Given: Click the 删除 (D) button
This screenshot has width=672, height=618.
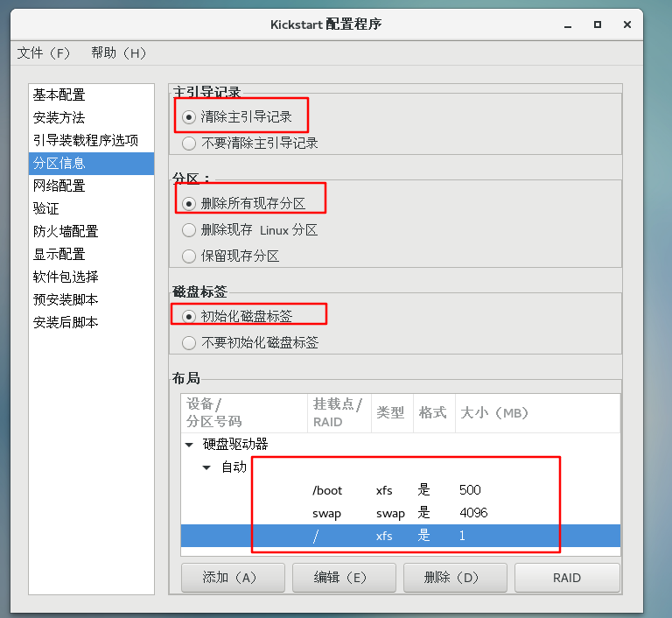Looking at the screenshot, I should 455,578.
